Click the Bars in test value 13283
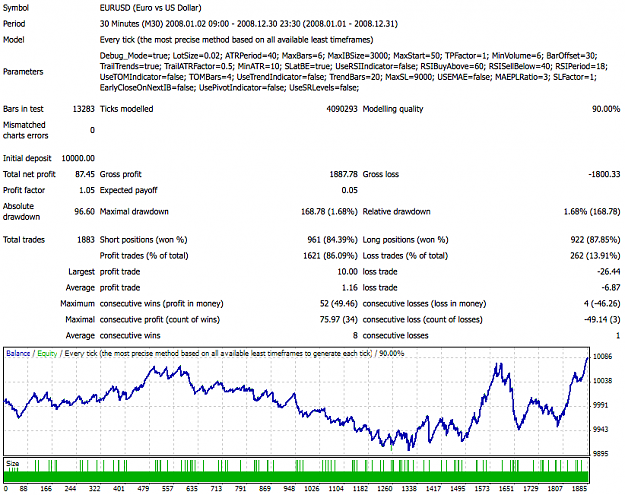The image size is (625, 495). (83, 109)
